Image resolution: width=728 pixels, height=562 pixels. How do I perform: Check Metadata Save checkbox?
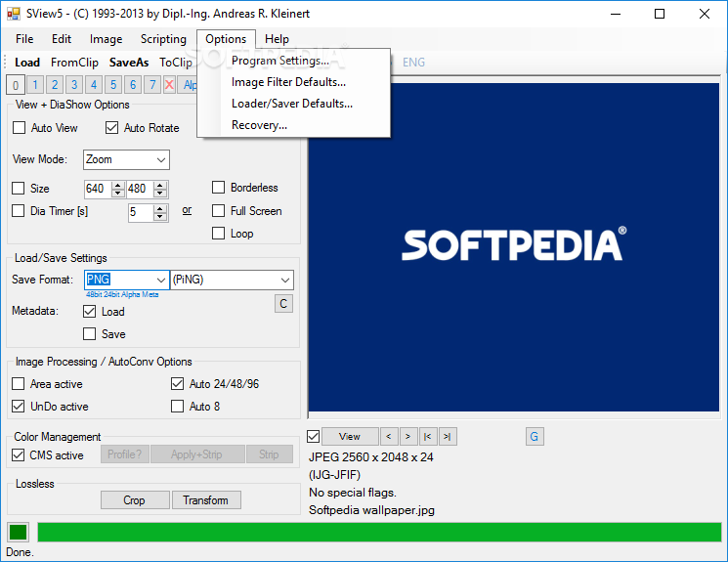pyautogui.click(x=90, y=334)
